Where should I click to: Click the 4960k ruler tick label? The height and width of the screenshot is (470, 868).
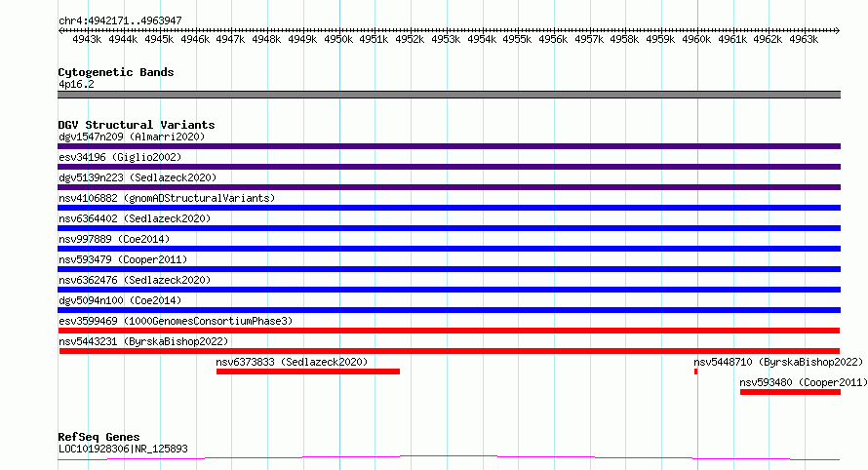coord(696,39)
